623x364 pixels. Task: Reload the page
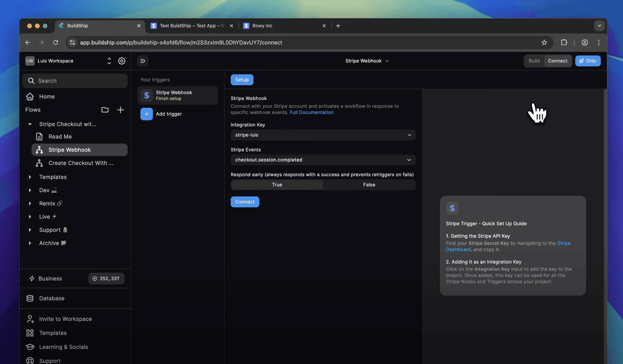pyautogui.click(x=55, y=42)
